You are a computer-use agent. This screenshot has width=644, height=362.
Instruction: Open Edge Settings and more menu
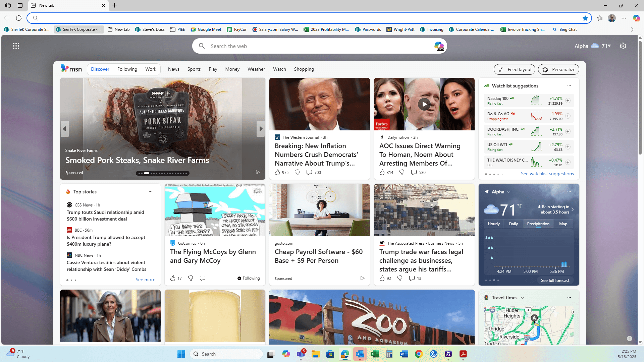(624, 18)
